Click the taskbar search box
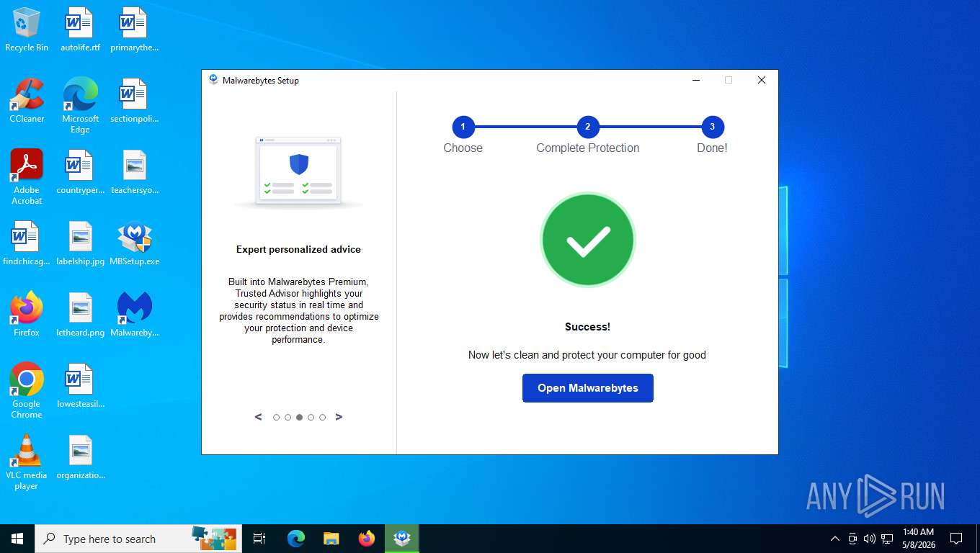The width and height of the screenshot is (980, 553). pos(138,539)
